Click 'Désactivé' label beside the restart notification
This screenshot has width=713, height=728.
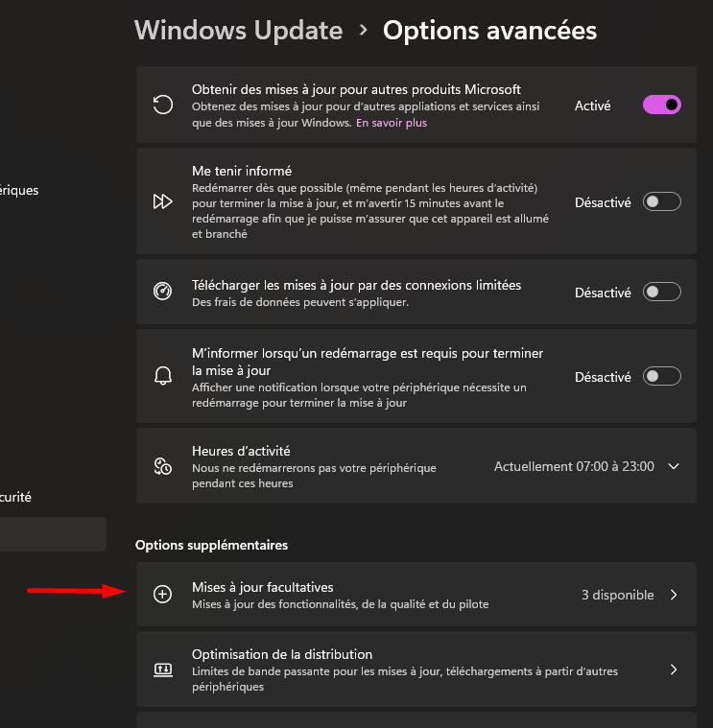[x=603, y=377]
